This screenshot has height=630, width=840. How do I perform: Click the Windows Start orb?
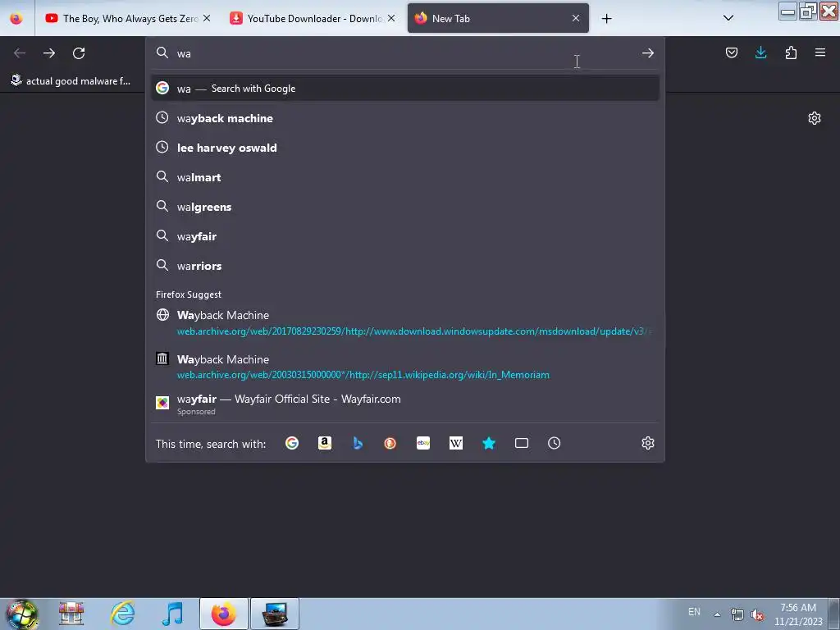click(x=22, y=614)
